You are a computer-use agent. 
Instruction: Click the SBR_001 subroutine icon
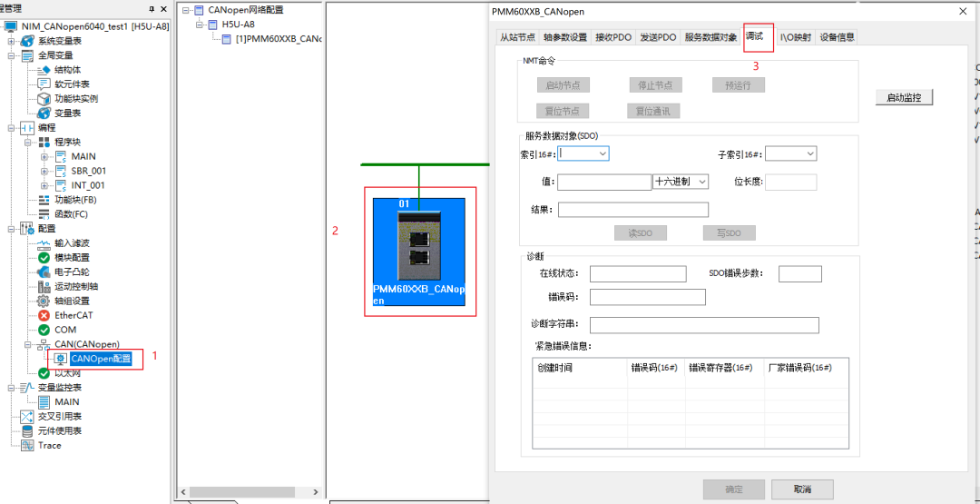pyautogui.click(x=61, y=171)
